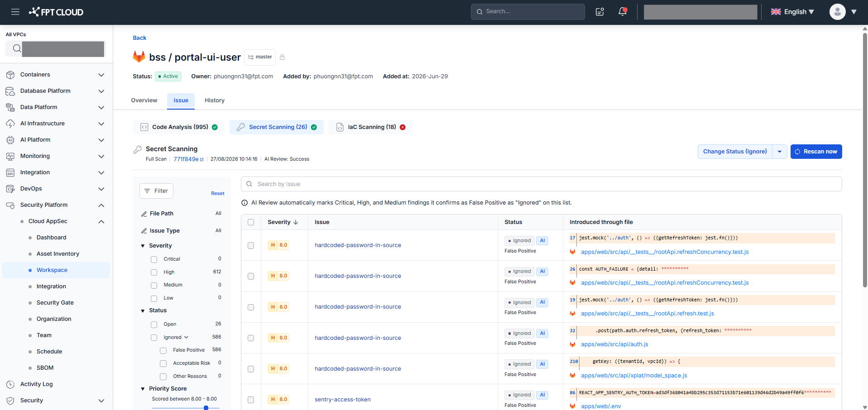868x410 pixels.
Task: Click the Security Platform sidebar icon
Action: 10,205
